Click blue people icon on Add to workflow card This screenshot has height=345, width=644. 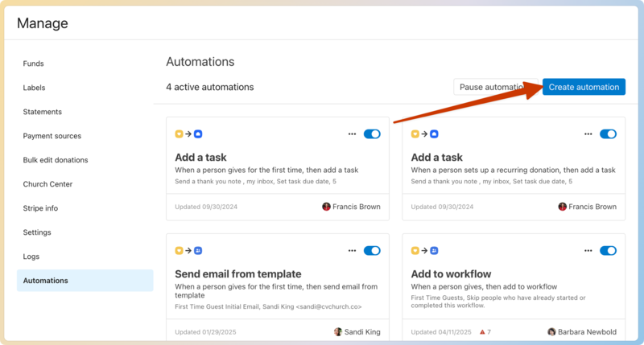tap(434, 251)
